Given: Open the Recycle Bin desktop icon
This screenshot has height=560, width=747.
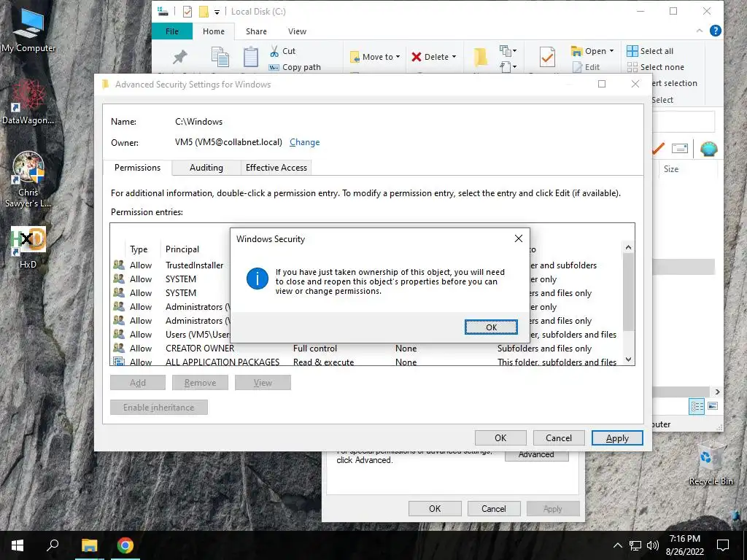Looking at the screenshot, I should (711, 464).
